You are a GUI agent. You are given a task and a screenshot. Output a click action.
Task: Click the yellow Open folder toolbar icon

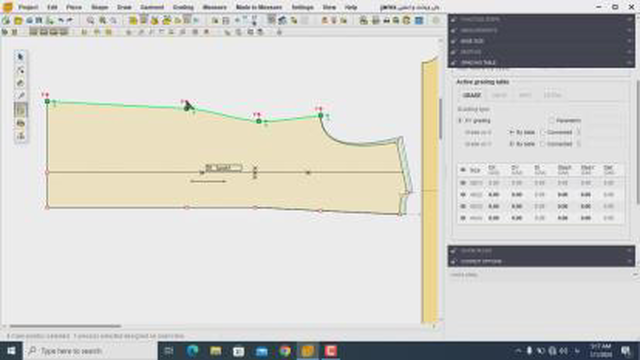click(x=18, y=20)
